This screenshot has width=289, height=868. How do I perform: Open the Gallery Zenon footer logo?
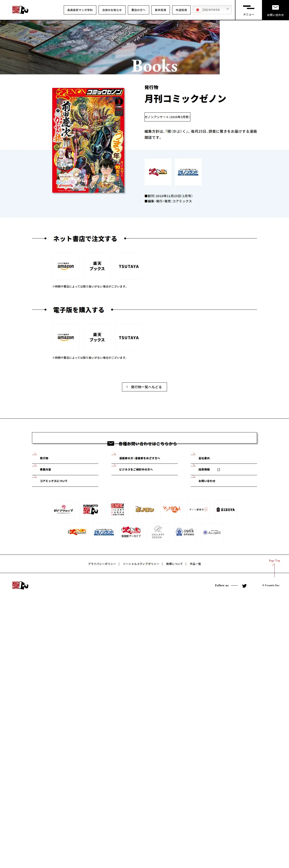158,532
